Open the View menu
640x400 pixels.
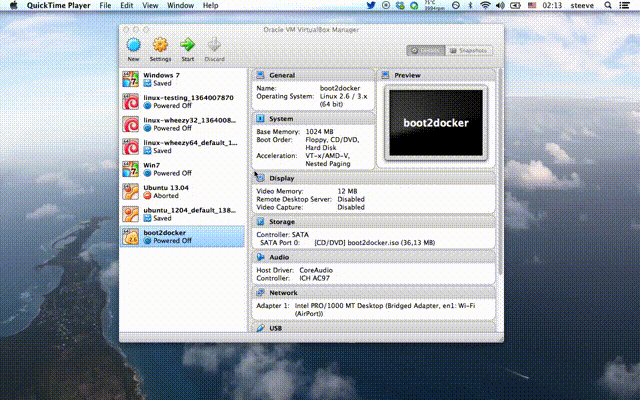150,5
